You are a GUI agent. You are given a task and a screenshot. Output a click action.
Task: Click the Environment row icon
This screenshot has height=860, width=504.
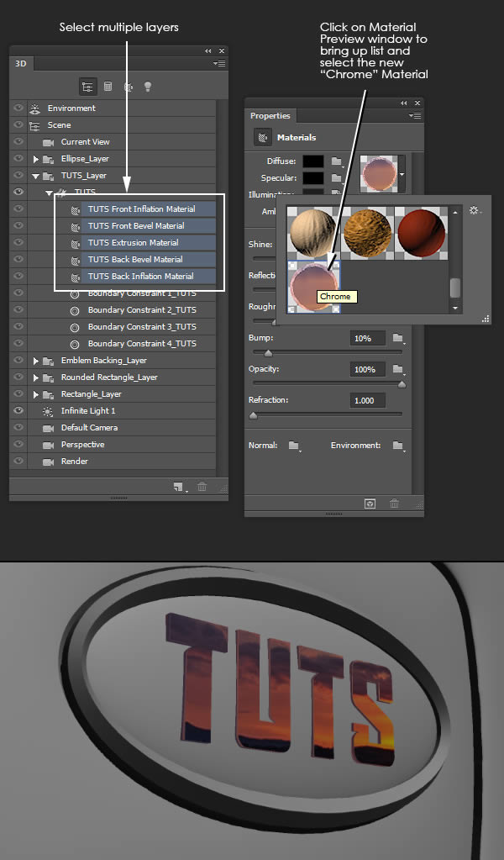35,108
